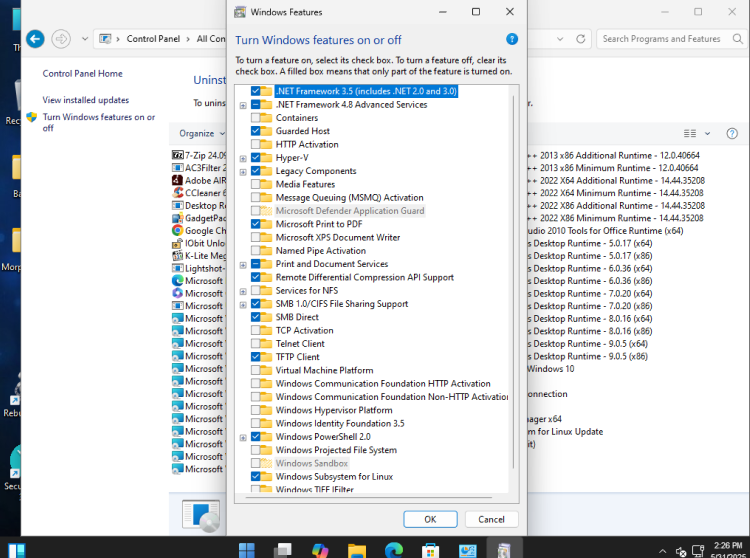Select the K-Lite Mega Codec entry icon

177,255
